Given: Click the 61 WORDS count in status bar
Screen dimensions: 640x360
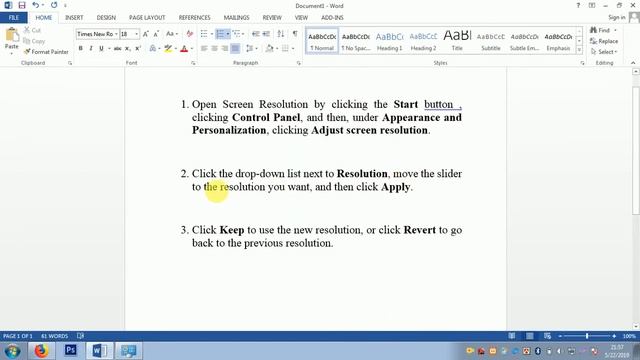Looking at the screenshot, I should pos(55,336).
